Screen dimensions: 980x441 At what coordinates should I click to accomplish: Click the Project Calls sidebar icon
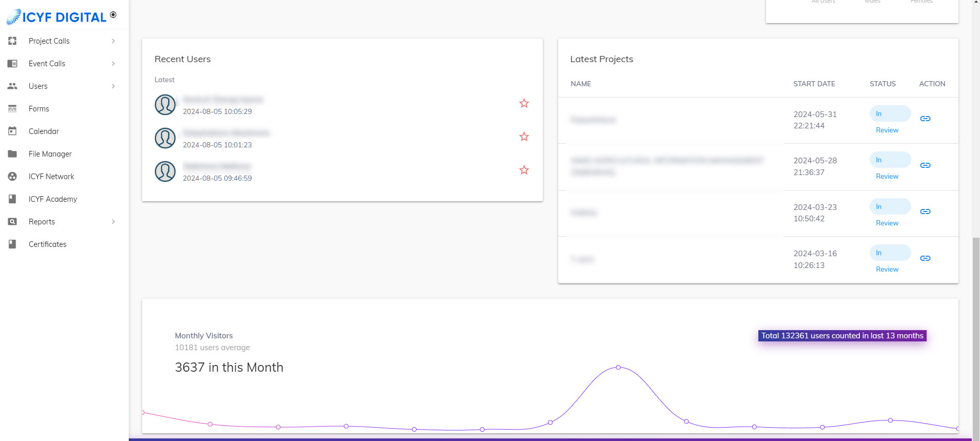12,41
